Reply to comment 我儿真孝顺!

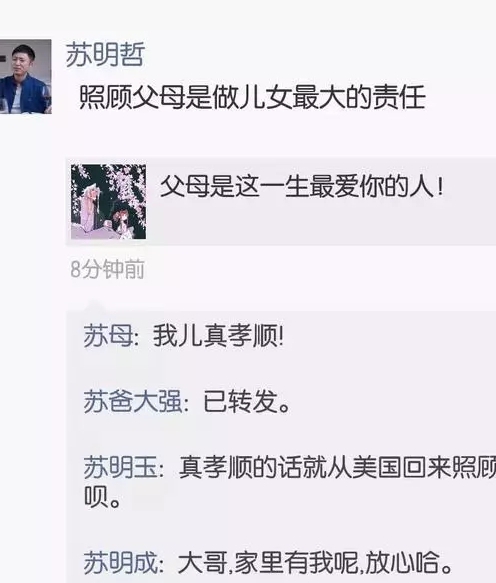point(218,336)
